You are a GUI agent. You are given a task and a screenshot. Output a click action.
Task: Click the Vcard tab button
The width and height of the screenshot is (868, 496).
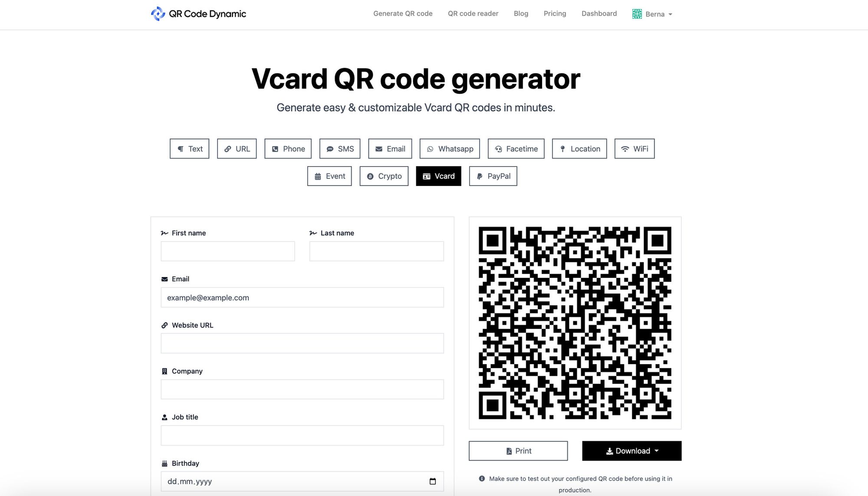point(438,176)
